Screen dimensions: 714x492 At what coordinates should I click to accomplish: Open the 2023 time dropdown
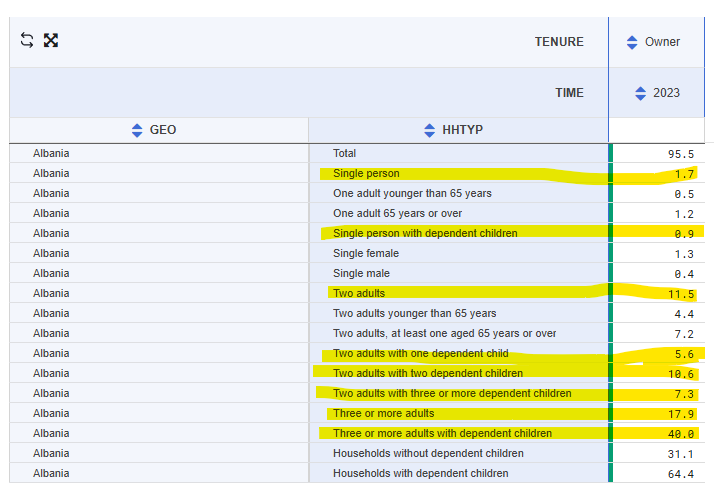(666, 93)
